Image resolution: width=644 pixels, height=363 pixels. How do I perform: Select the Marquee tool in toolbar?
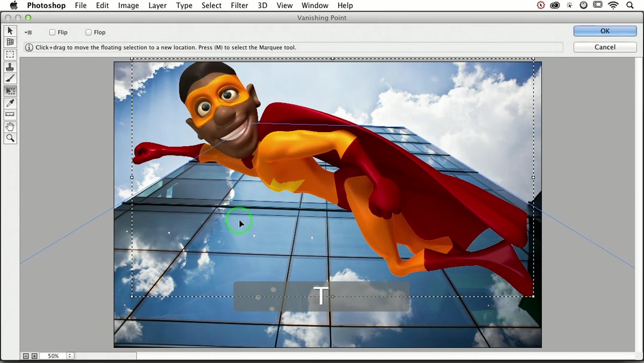pyautogui.click(x=10, y=55)
